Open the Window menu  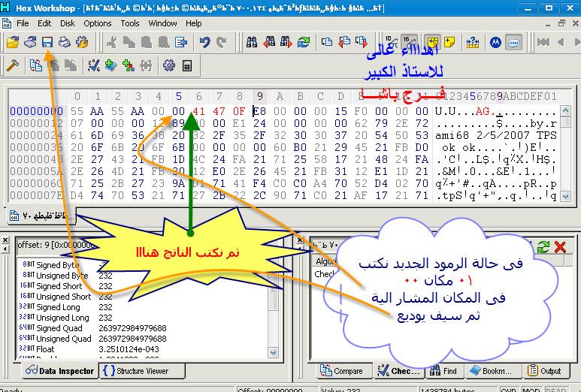(162, 23)
